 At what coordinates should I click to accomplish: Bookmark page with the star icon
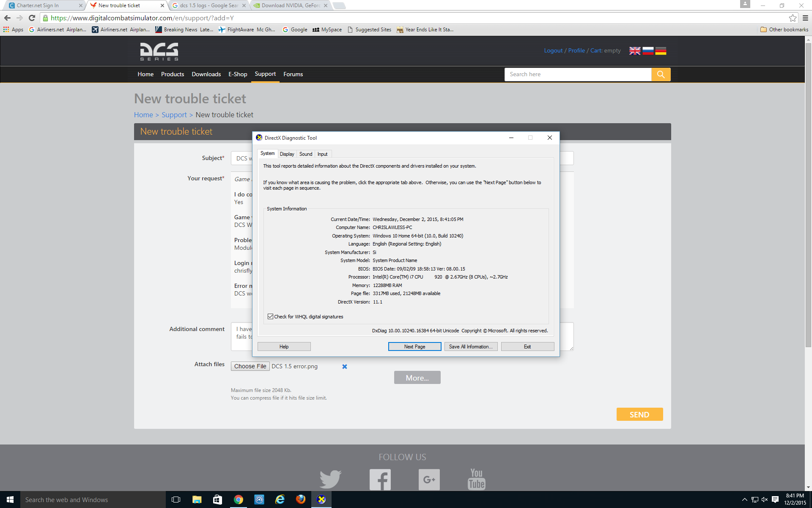[x=793, y=18]
